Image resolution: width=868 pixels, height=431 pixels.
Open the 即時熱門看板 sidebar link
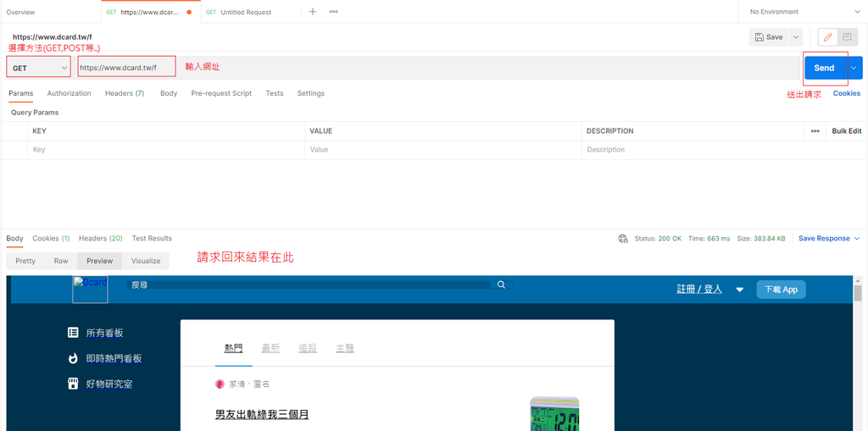(114, 358)
